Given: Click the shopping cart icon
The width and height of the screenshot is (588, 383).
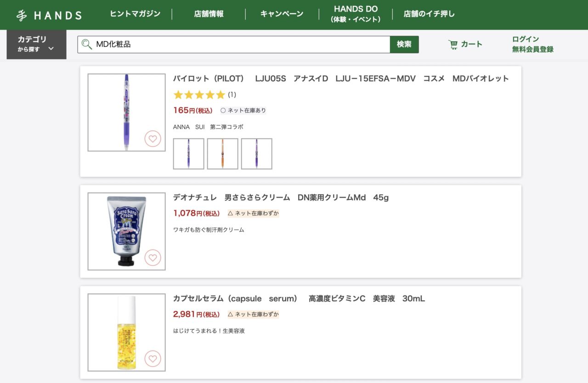Looking at the screenshot, I should (x=453, y=45).
